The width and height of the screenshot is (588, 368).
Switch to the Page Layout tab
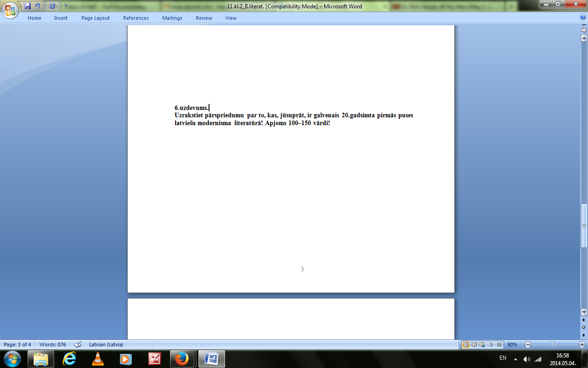(x=96, y=18)
